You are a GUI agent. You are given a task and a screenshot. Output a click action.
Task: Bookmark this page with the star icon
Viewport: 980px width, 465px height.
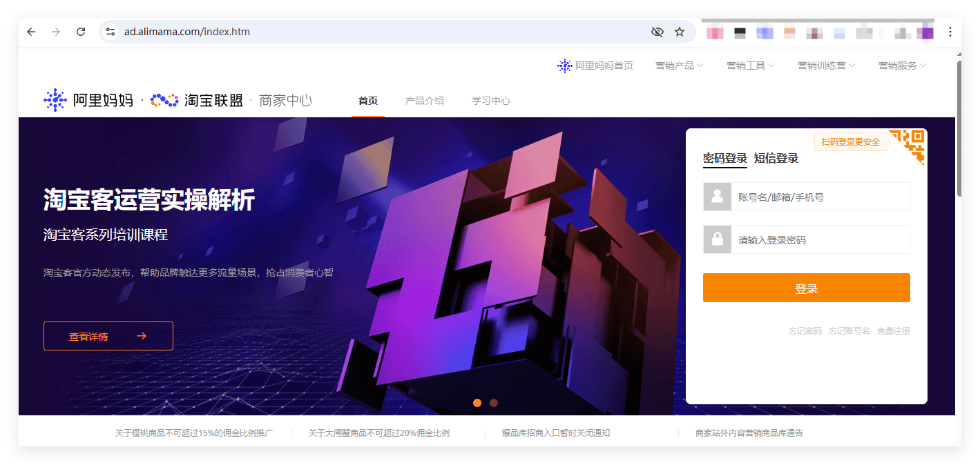pyautogui.click(x=680, y=32)
